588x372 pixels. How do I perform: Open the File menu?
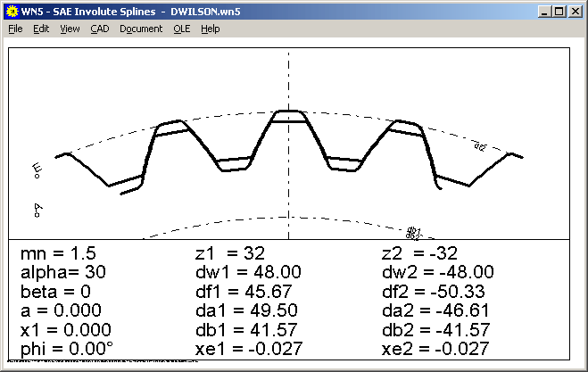click(x=15, y=29)
